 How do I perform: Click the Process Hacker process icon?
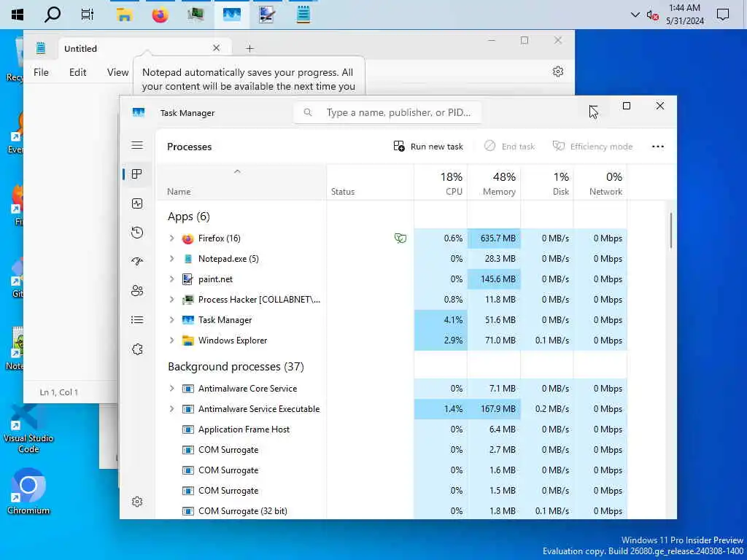pyautogui.click(x=187, y=300)
